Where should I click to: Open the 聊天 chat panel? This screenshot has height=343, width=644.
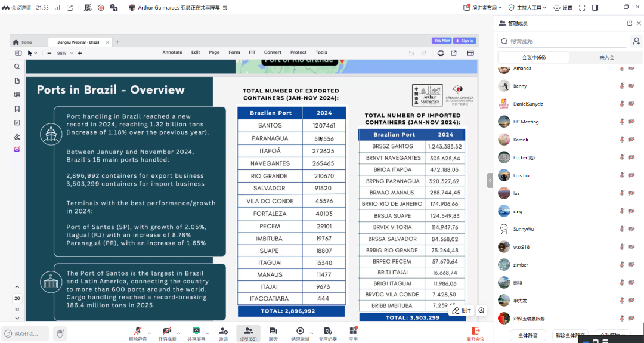coord(273,333)
